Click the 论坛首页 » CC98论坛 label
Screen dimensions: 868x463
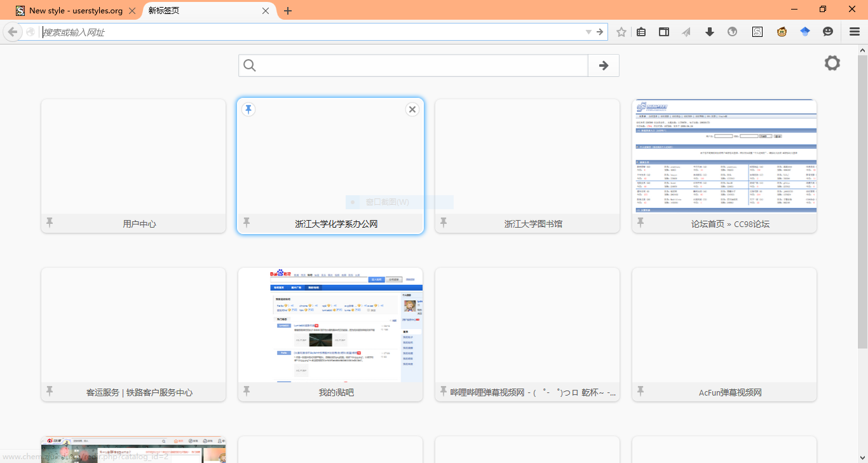coord(730,224)
